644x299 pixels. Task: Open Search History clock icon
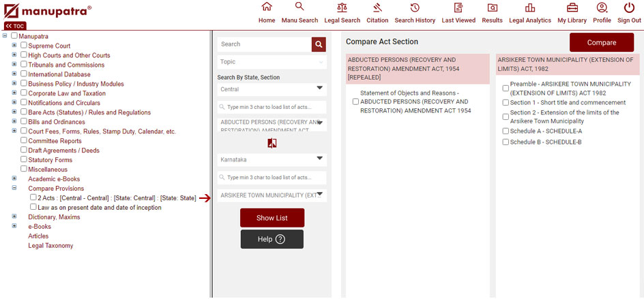pyautogui.click(x=415, y=7)
